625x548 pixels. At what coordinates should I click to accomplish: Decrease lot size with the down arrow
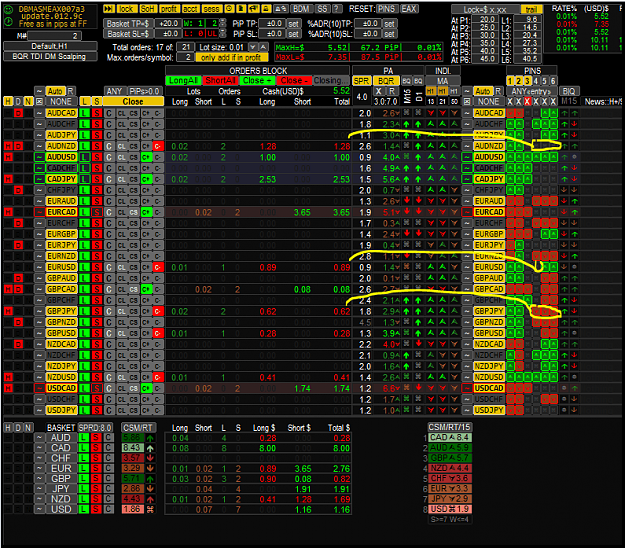(253, 47)
